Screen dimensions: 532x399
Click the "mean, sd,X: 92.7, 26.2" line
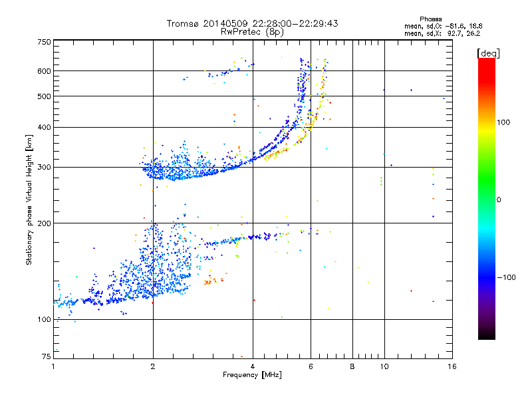point(442,33)
